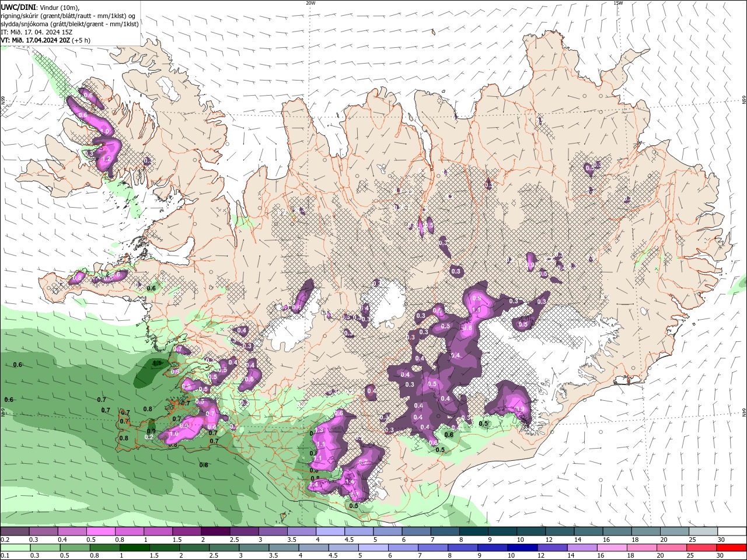Select the 'VT: Mið. 17.04.2024 20Z (+5 h)' line
The height and width of the screenshot is (560, 747).
(x=46, y=40)
